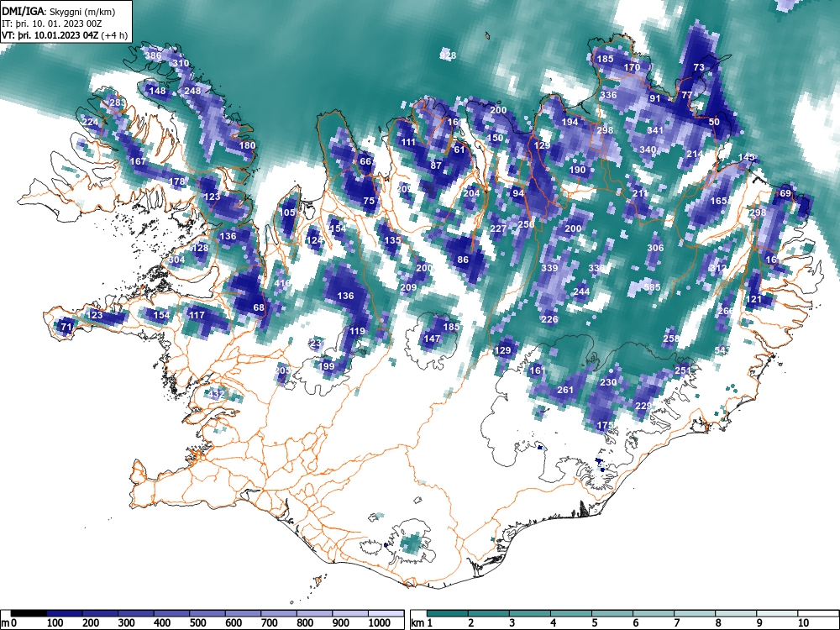Click the visibility value 77 on the map
The height and width of the screenshot is (630, 840).
(x=687, y=95)
